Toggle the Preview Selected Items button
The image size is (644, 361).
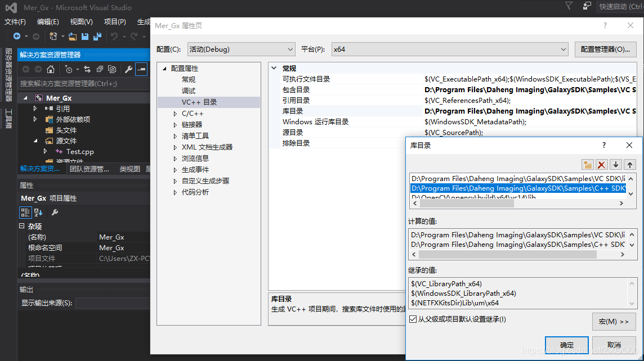coord(141,69)
